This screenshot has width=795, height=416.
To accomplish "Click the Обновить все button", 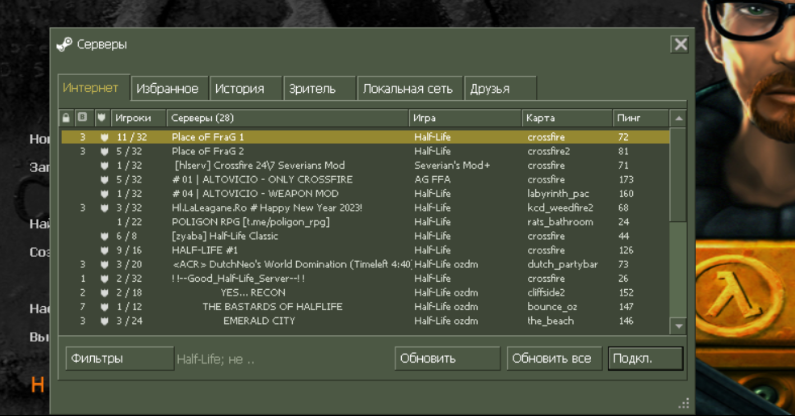I will point(554,358).
